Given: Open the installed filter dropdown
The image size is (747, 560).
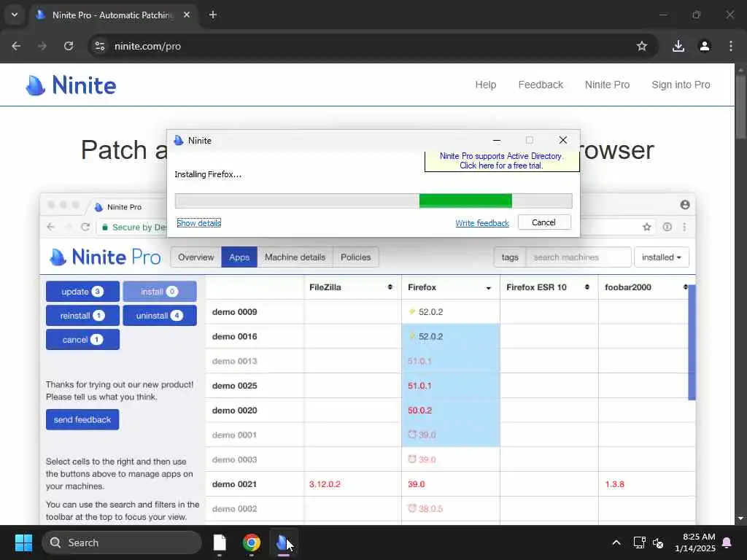Looking at the screenshot, I should click(661, 257).
